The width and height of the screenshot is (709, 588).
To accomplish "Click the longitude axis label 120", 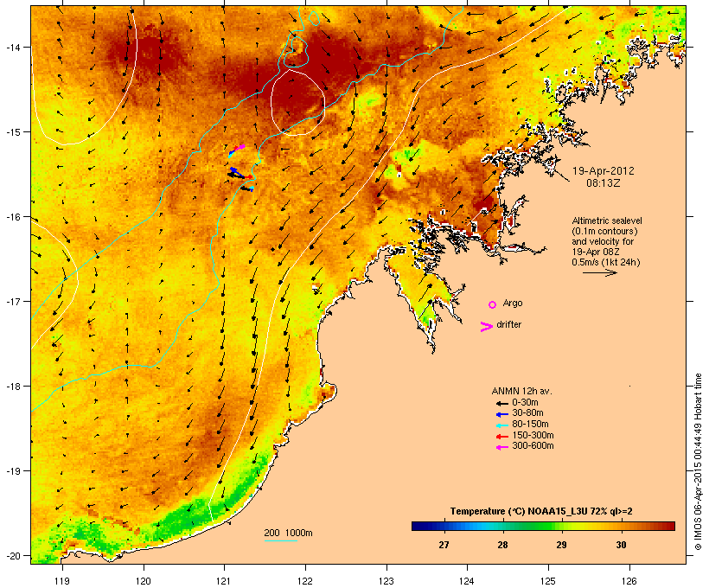I will [144, 581].
